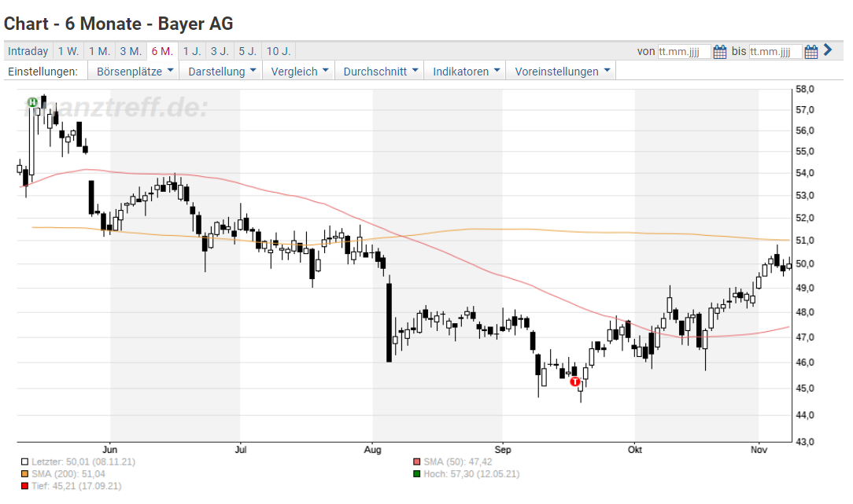This screenshot has height=504, width=853.
Task: Open the Börsenplätze dropdown
Action: pos(134,72)
